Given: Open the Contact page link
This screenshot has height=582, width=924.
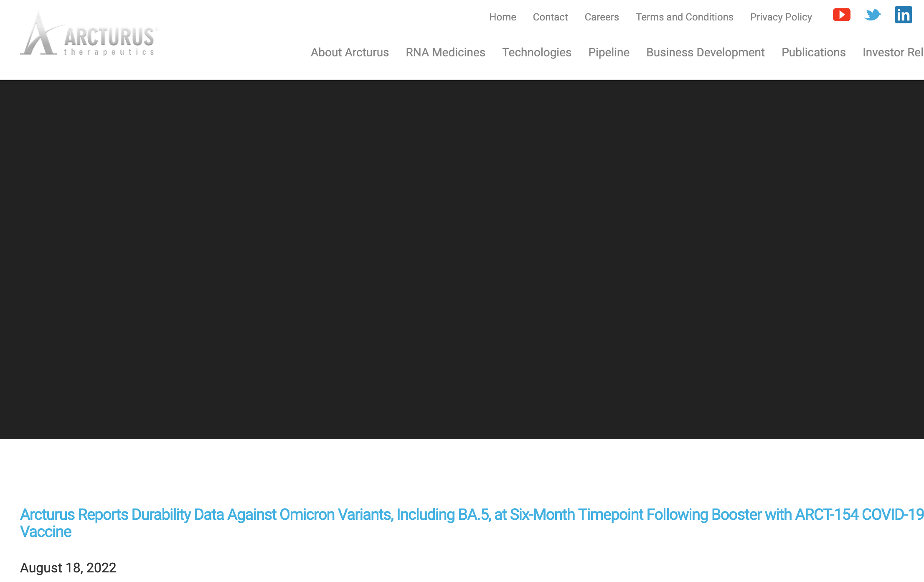Looking at the screenshot, I should pyautogui.click(x=550, y=17).
